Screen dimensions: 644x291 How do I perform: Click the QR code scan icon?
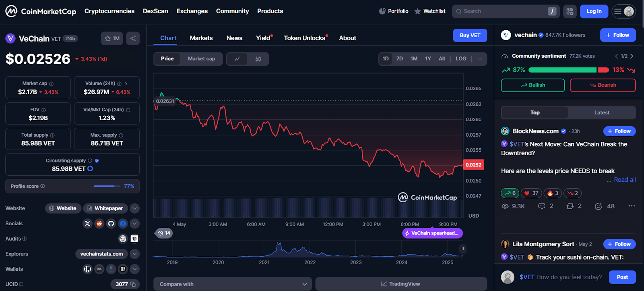click(x=570, y=11)
